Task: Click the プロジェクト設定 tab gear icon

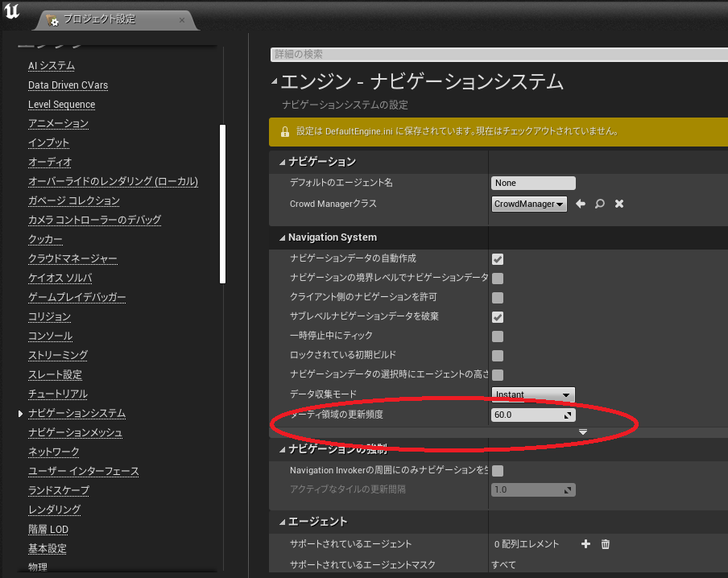Action: [x=54, y=20]
